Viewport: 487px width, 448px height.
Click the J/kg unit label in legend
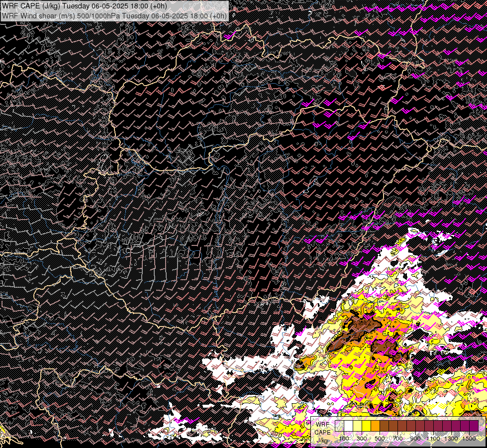(x=322, y=441)
